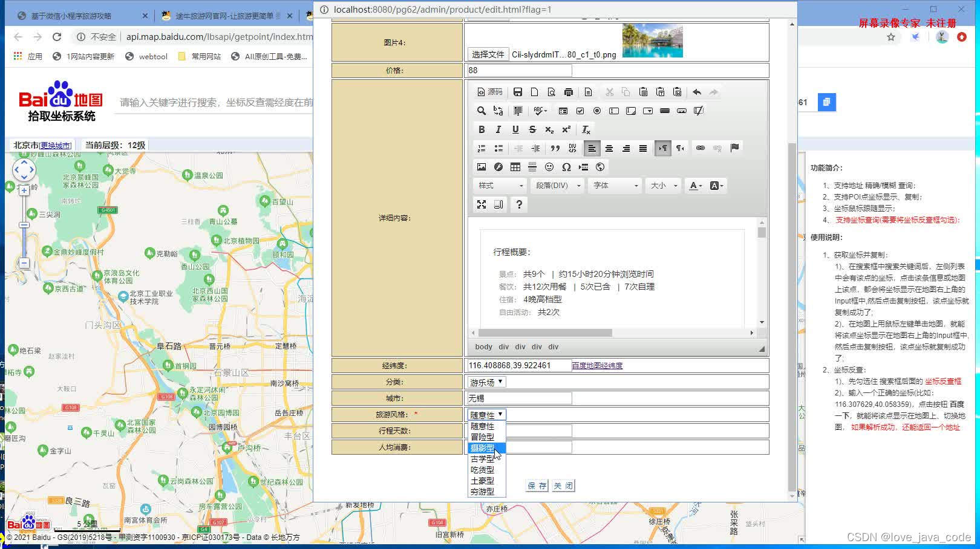Insert a bulleted list

click(x=498, y=148)
